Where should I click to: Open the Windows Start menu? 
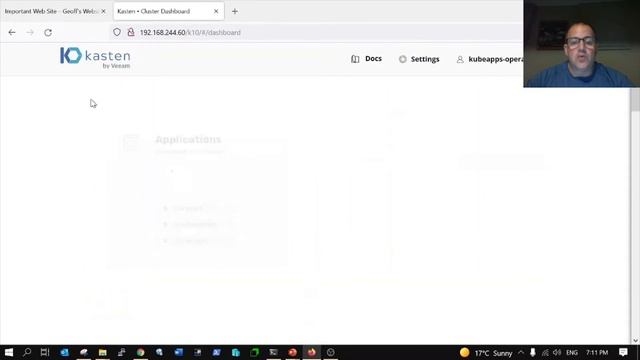pyautogui.click(x=9, y=352)
